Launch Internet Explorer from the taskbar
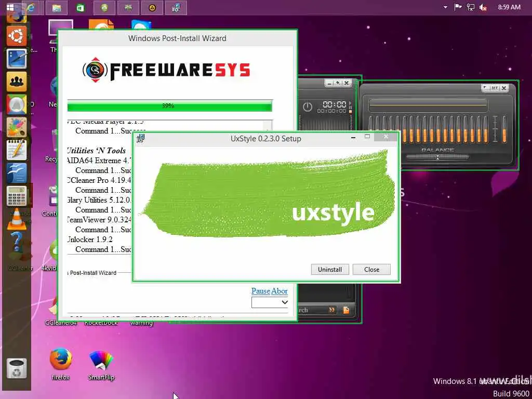Image resolution: width=532 pixels, height=399 pixels. point(31,7)
